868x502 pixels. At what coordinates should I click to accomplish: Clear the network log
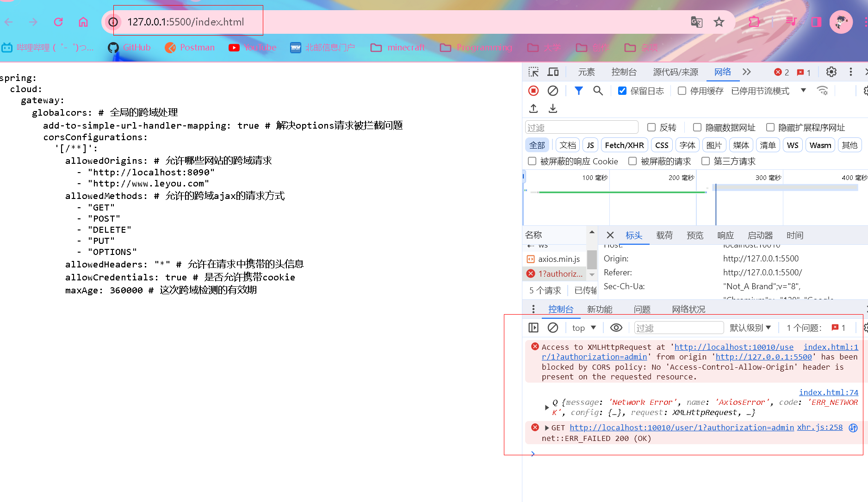(x=552, y=91)
